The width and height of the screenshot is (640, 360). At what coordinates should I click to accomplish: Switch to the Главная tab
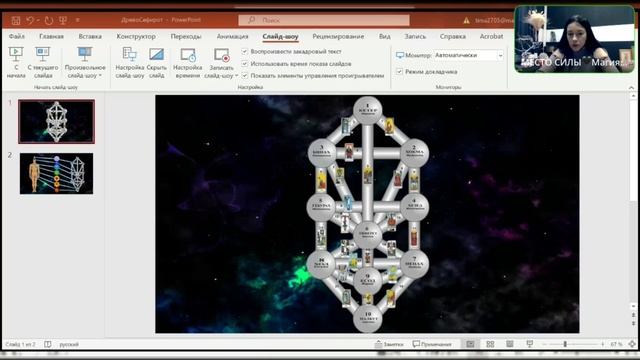click(51, 36)
